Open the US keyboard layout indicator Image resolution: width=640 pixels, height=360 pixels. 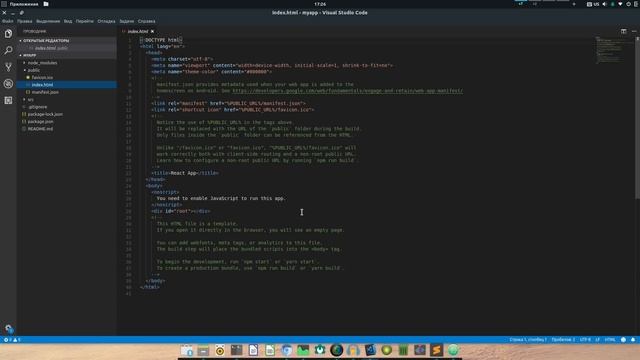tap(593, 4)
